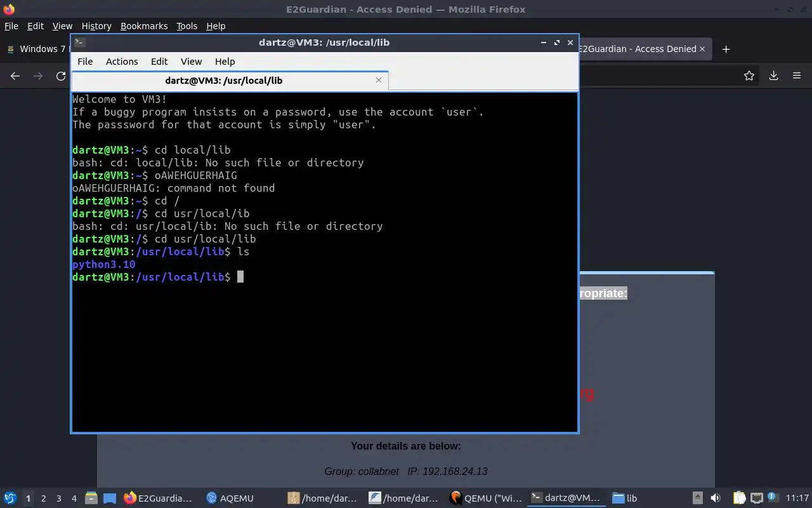
Task: Open the terminal's Help menu
Action: click(x=225, y=62)
